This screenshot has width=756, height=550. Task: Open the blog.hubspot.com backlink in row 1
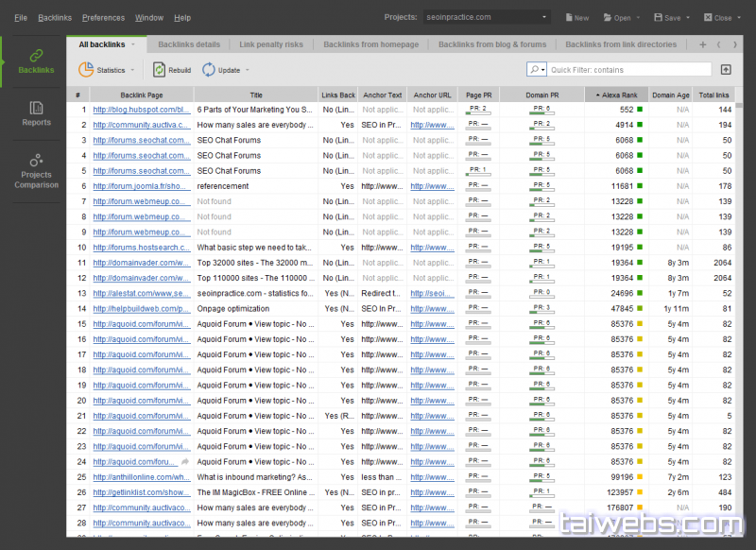(141, 110)
